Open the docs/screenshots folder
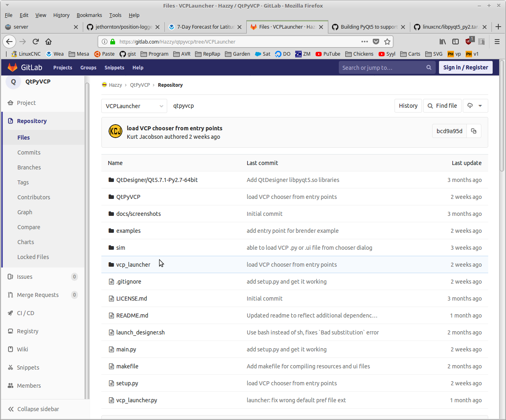 139,214
